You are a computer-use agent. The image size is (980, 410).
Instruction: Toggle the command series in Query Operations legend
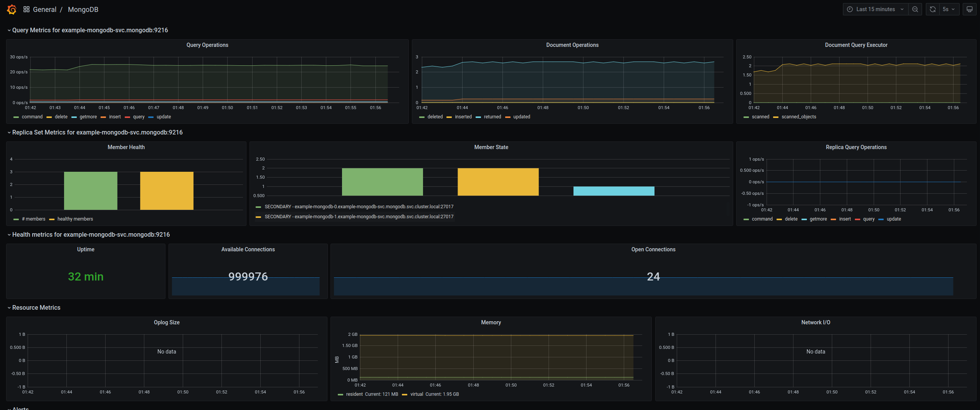(x=32, y=117)
